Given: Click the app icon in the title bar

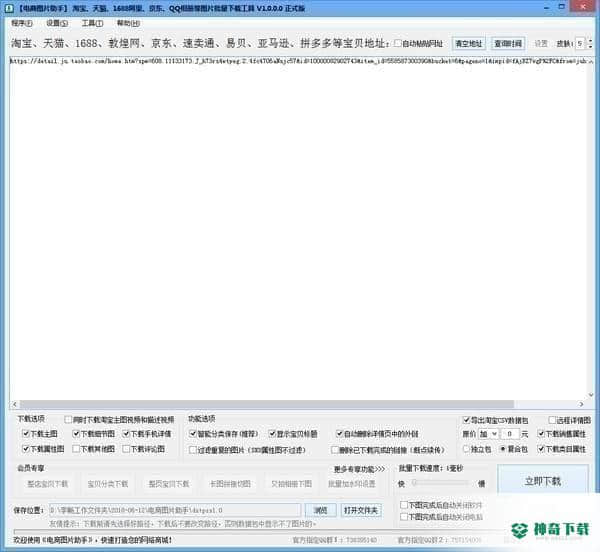Looking at the screenshot, I should coord(9,8).
